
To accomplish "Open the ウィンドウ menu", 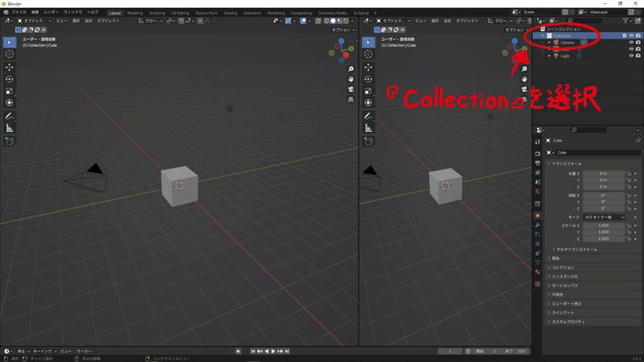I will pyautogui.click(x=72, y=12).
